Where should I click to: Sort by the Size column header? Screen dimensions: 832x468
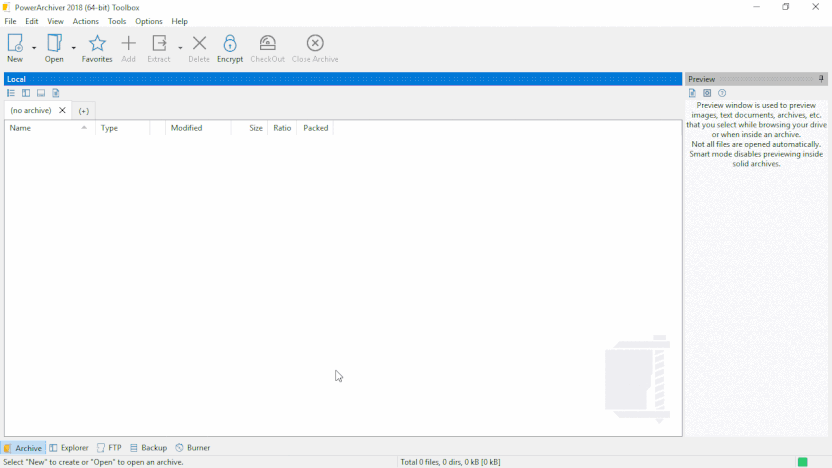click(249, 128)
